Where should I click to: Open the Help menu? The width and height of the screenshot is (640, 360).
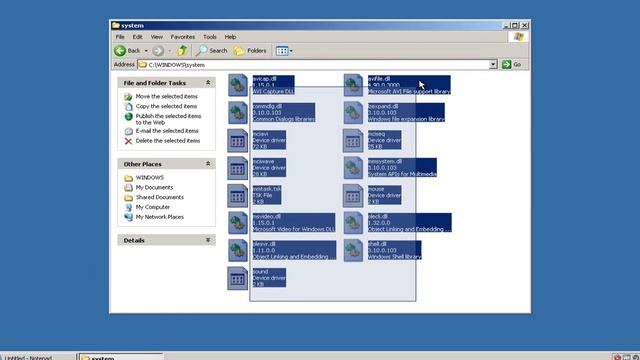230,37
